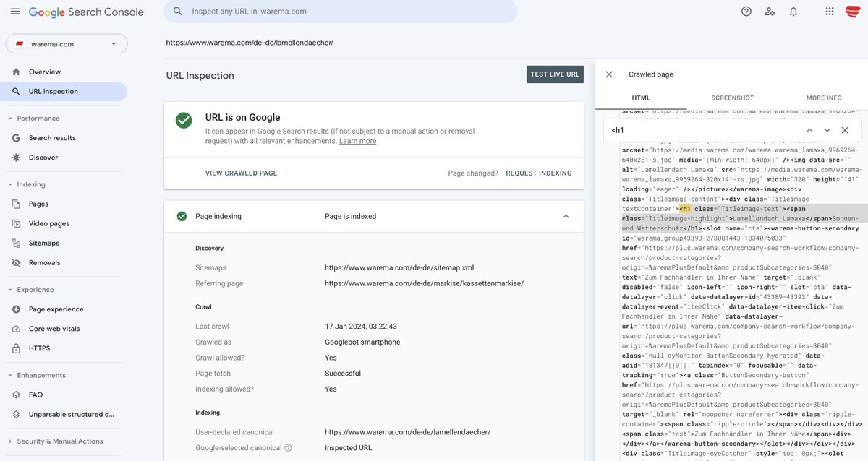Collapse the Page indexing card
This screenshot has height=461, width=868.
coord(566,216)
